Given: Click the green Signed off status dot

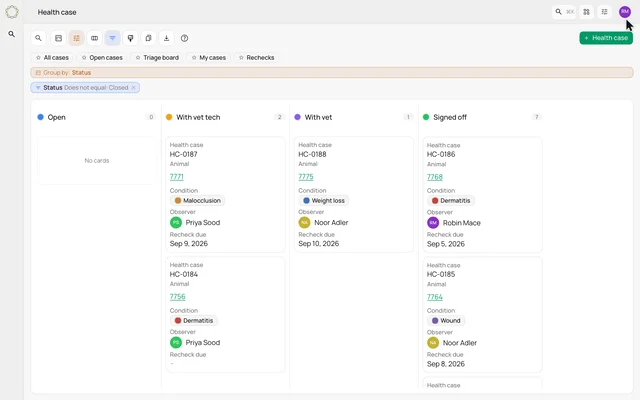Looking at the screenshot, I should pos(426,117).
